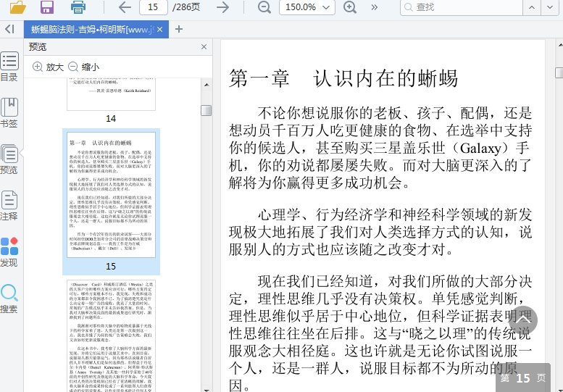Viewport: 563px width, 392px height.
Task: Go to previous page arrow
Action: [x=125, y=7]
